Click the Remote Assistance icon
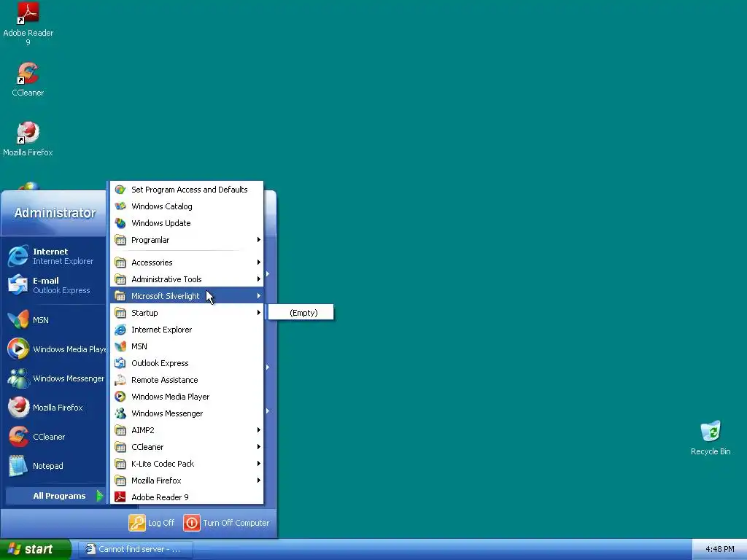This screenshot has width=747, height=560. [x=120, y=379]
